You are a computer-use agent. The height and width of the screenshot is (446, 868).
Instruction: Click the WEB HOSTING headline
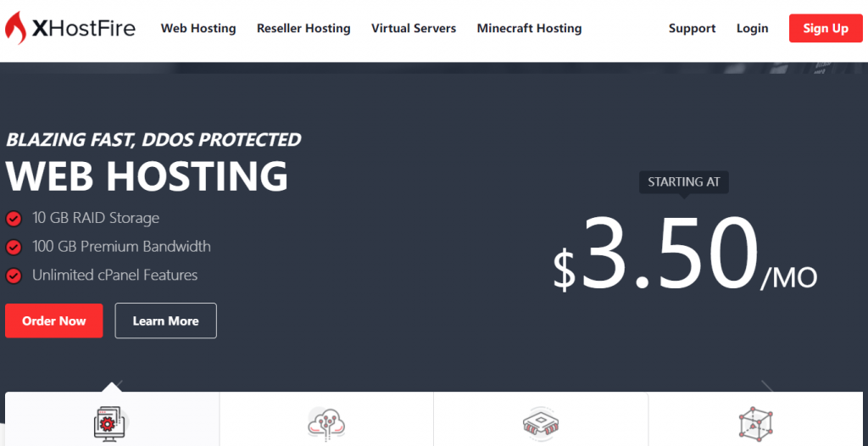pos(147,176)
